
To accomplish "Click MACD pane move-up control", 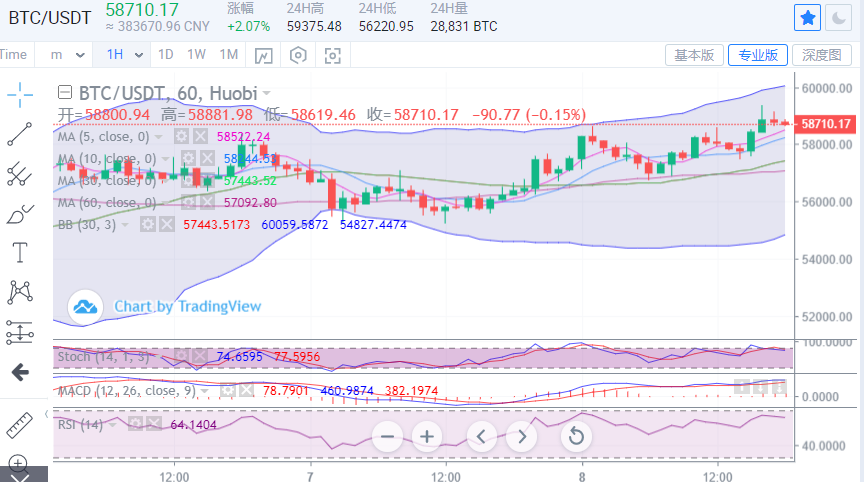I will click(742, 387).
